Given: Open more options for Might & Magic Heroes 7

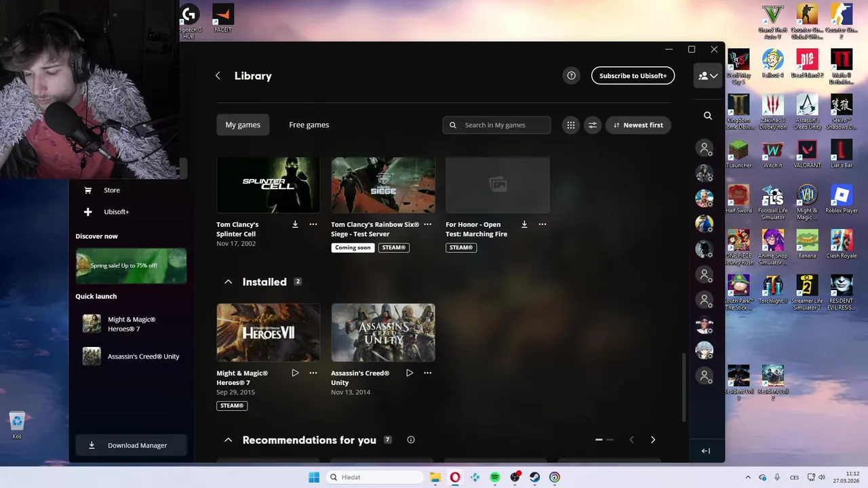Looking at the screenshot, I should 313,373.
